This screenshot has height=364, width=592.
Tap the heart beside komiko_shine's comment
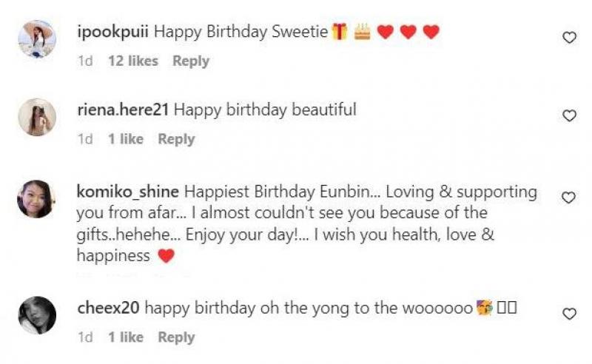click(569, 198)
